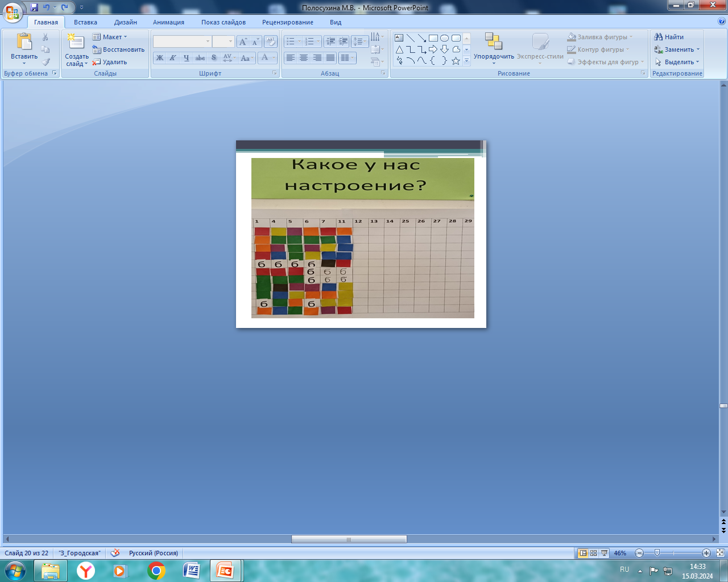This screenshot has width=728, height=582.
Task: Pick the oval shape from shapes gallery
Action: click(x=444, y=38)
